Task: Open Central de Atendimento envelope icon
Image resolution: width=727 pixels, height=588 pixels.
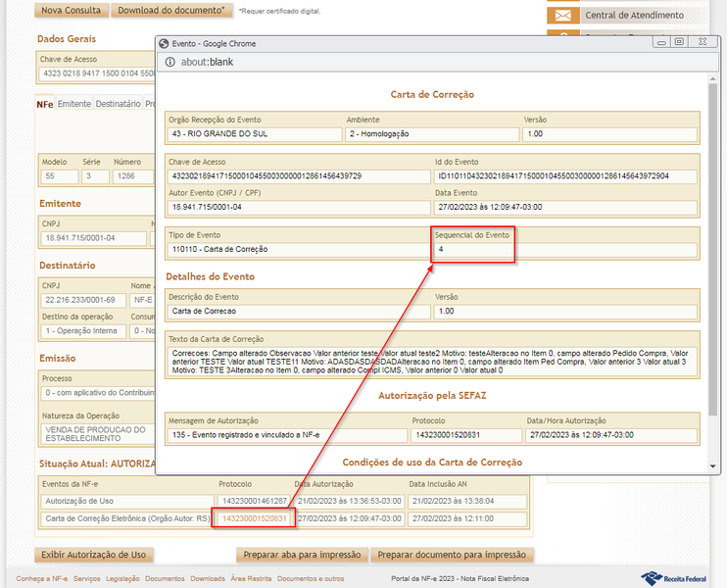Action: [x=562, y=16]
